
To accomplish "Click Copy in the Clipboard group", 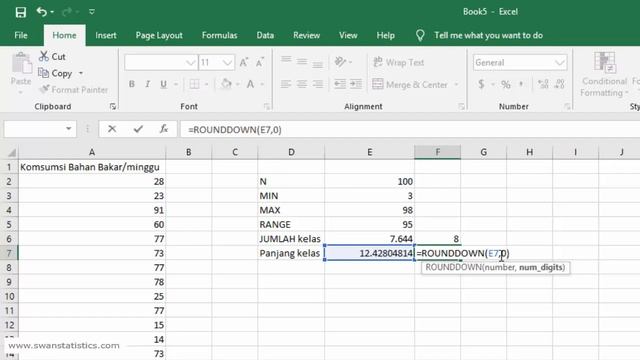I will (x=56, y=73).
